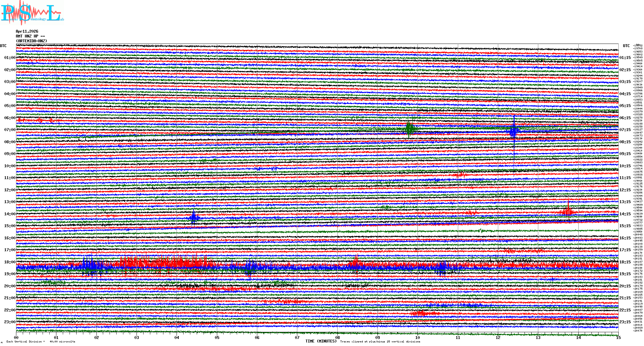Click the 13:15 right-axis time label
The height and width of the screenshot is (346, 644).
point(625,202)
